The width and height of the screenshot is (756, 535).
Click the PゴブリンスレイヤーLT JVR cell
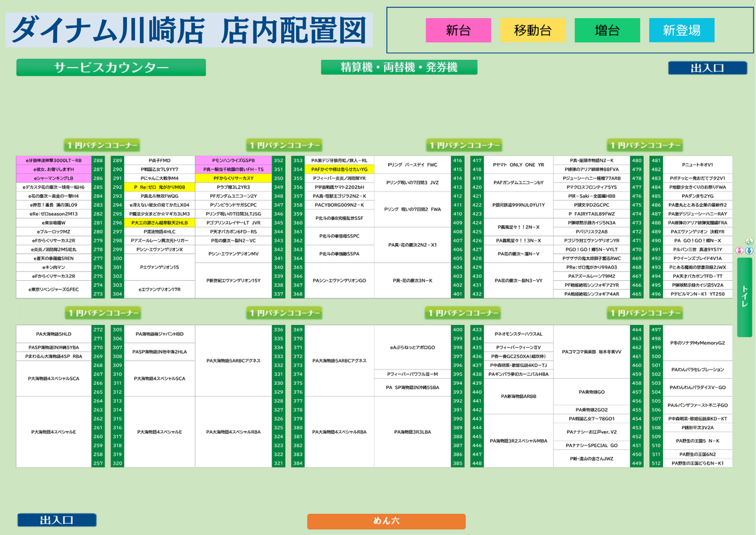click(x=233, y=223)
